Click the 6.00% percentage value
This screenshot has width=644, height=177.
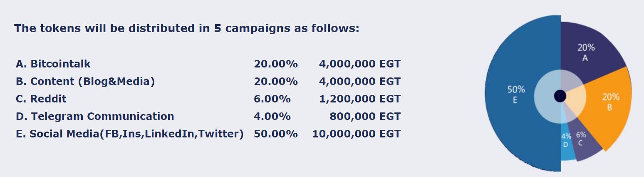coord(272,99)
